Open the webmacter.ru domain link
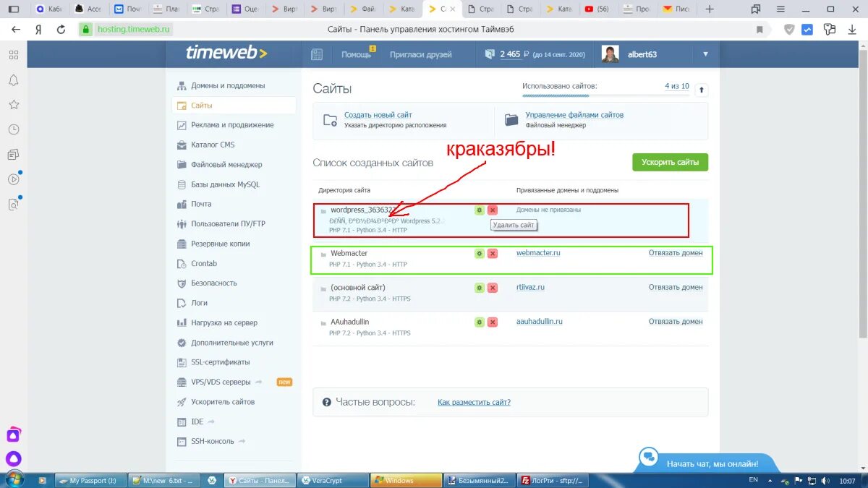 (x=538, y=253)
